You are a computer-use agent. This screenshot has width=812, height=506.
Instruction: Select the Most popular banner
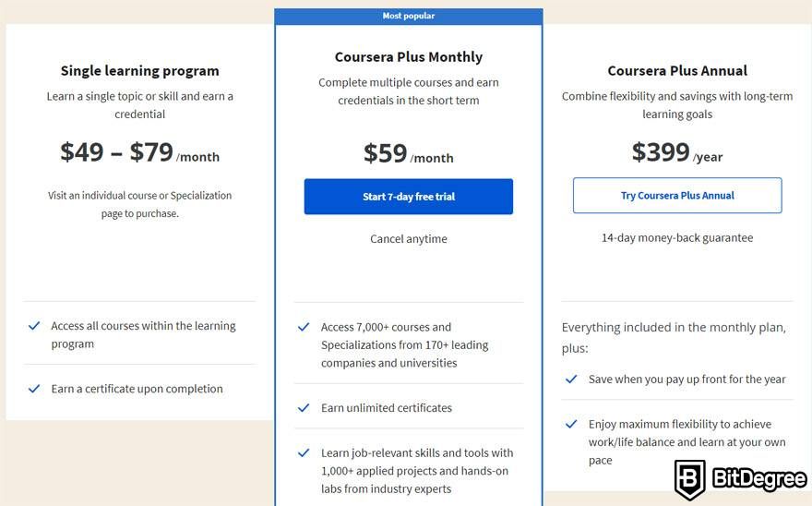[409, 16]
